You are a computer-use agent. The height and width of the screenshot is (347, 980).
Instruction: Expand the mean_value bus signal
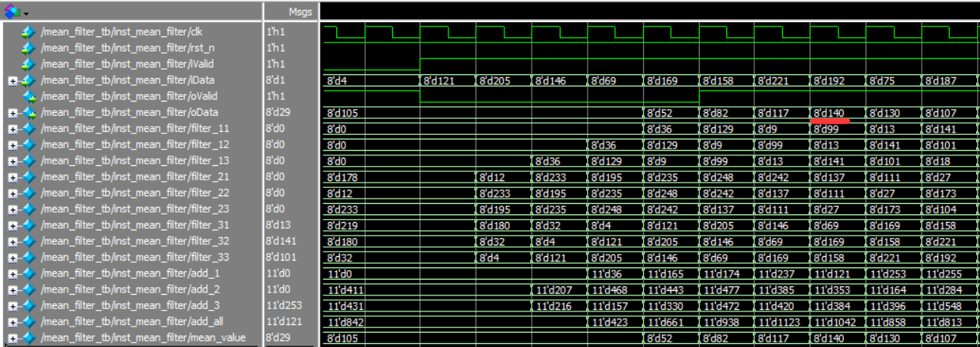click(x=12, y=337)
